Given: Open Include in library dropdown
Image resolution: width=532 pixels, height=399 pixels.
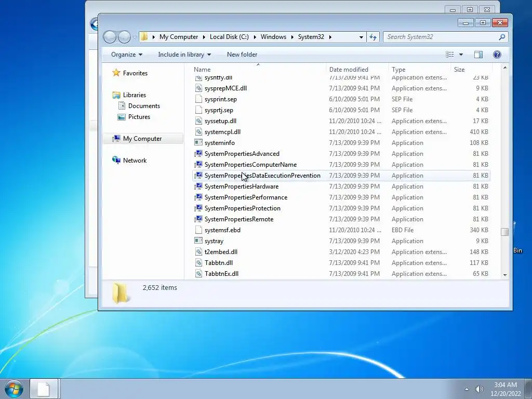Looking at the screenshot, I should (x=184, y=54).
